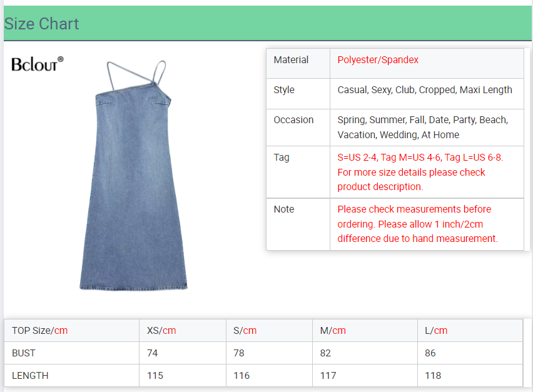Click the denim dress product image
This screenshot has width=533, height=392.
pos(134,181)
